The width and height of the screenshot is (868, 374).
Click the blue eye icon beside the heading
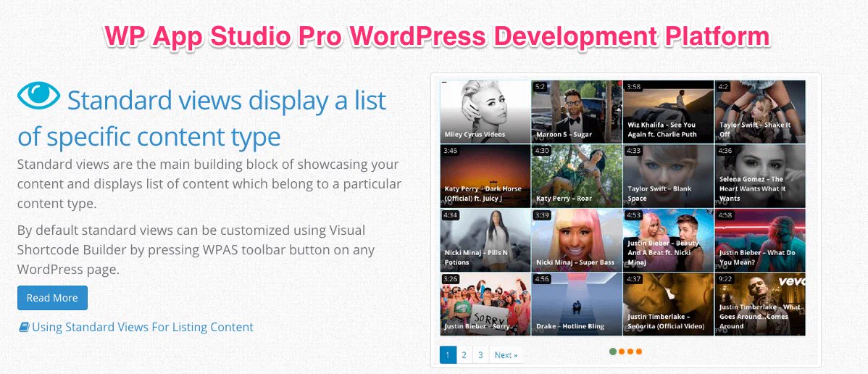38,95
